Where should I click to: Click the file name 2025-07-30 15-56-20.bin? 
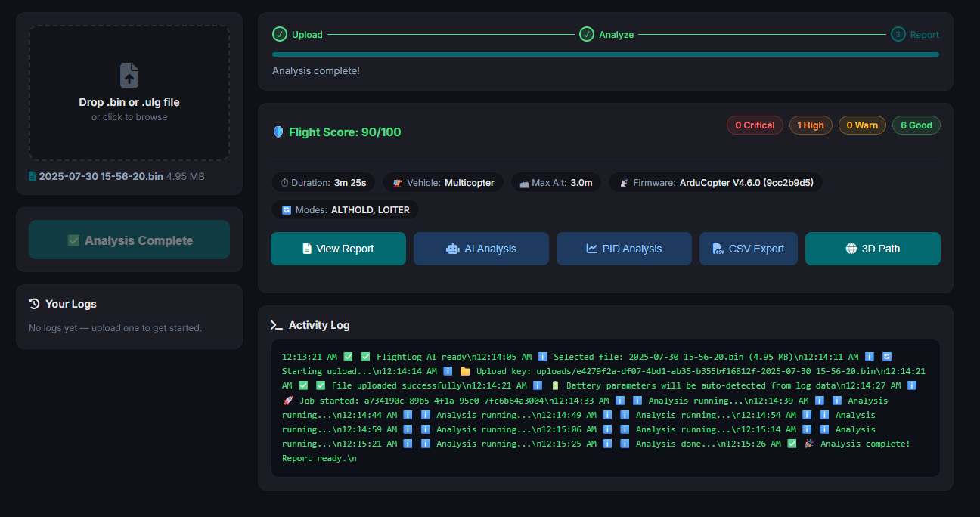101,176
